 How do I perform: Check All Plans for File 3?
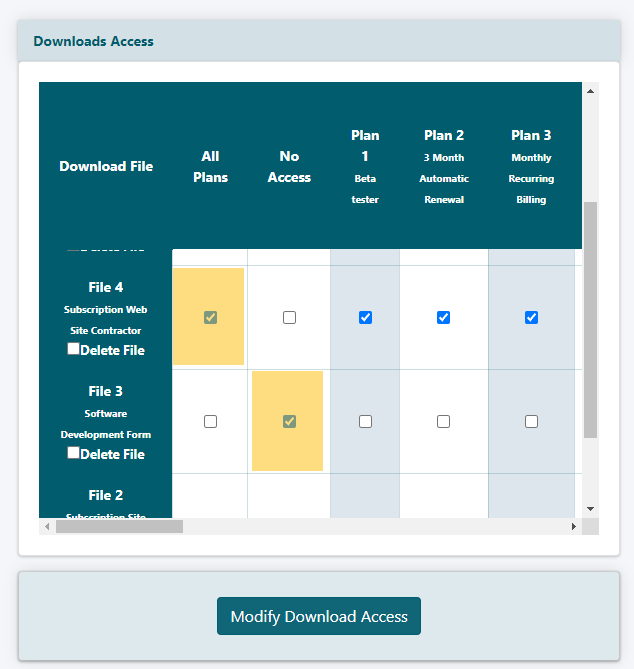(210, 422)
